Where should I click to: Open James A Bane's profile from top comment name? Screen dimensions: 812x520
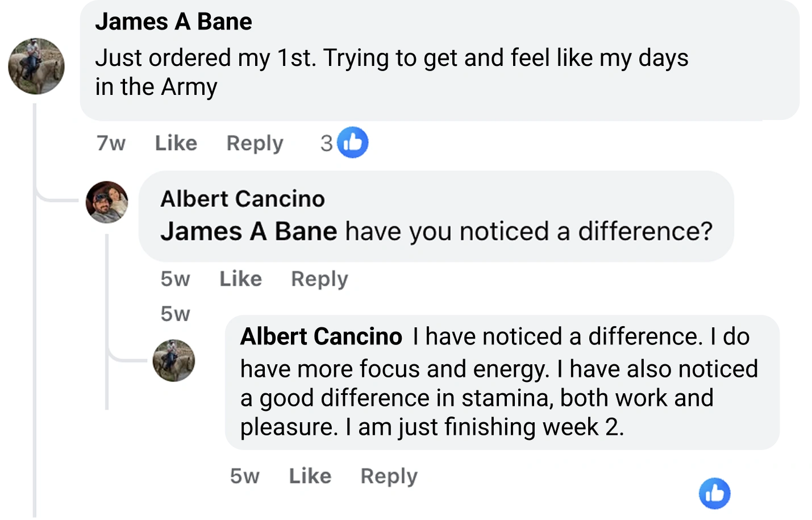click(173, 22)
